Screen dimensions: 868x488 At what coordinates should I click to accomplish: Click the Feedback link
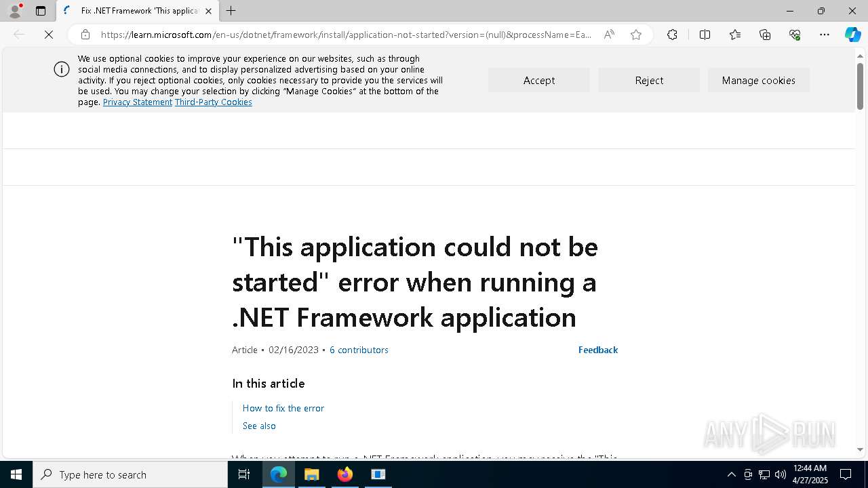[x=598, y=350]
